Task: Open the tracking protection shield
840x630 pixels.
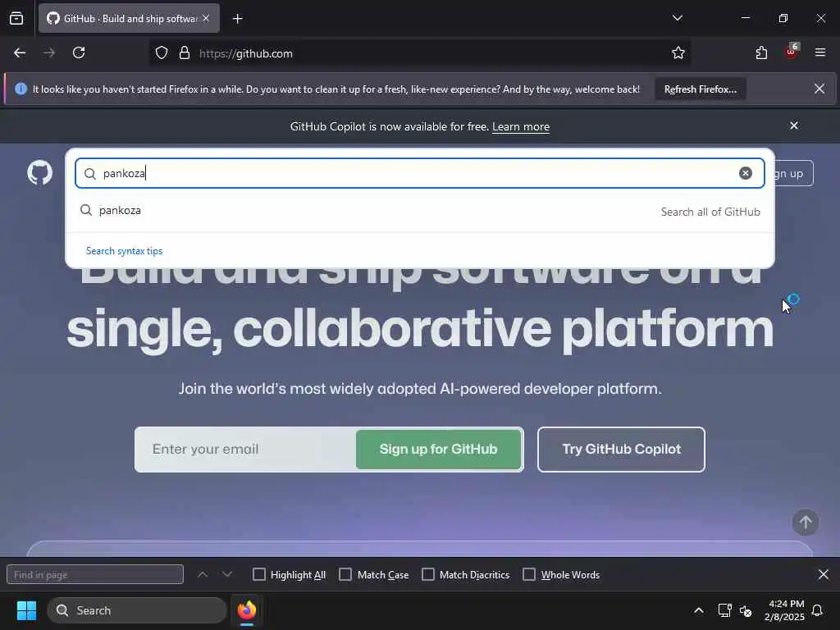Action: click(162, 53)
